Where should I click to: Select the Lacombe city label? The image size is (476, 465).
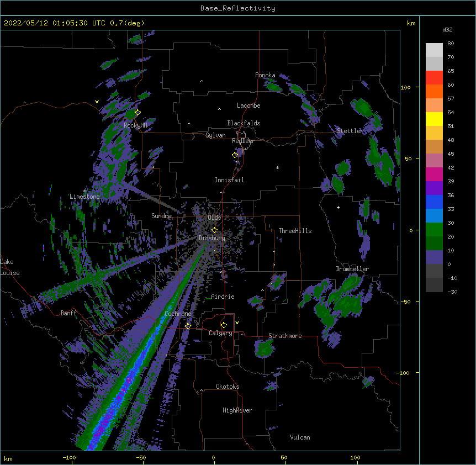[x=248, y=105]
